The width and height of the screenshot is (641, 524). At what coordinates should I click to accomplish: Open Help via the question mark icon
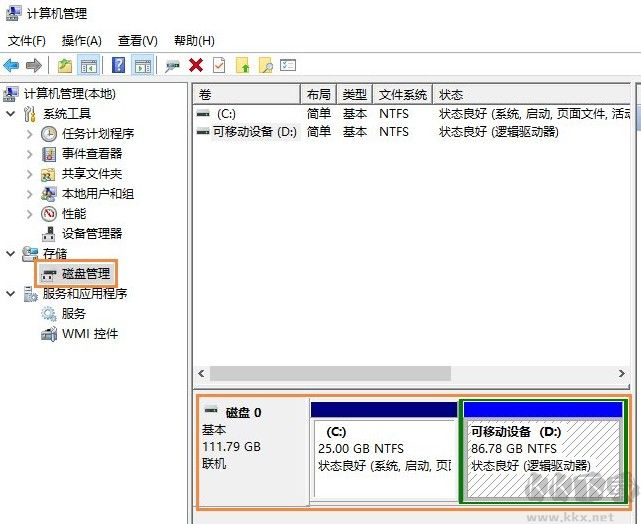point(119,65)
